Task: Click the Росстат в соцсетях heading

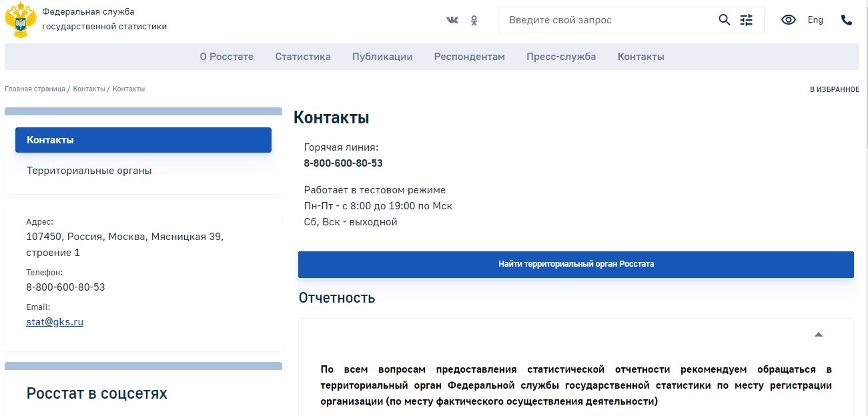Action: tap(97, 393)
